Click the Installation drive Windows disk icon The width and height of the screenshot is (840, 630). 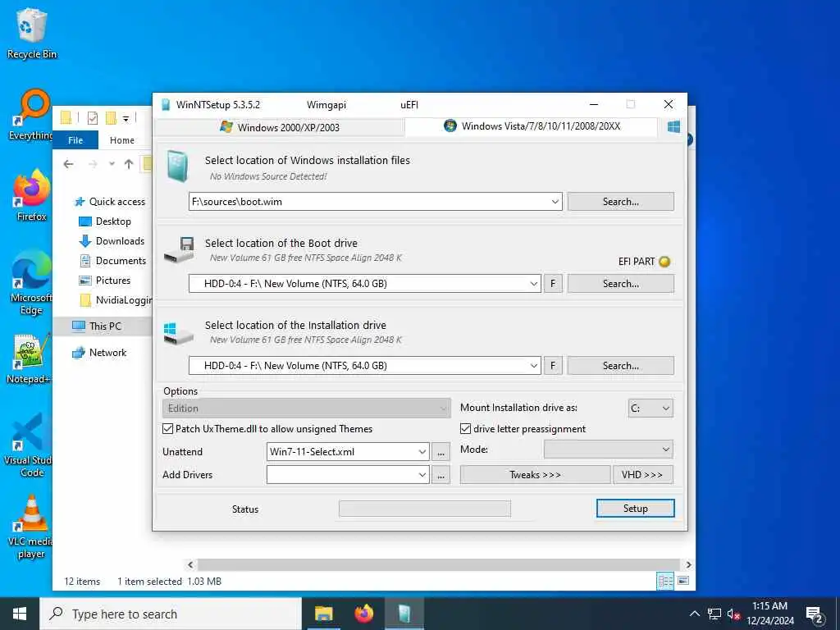click(x=178, y=333)
